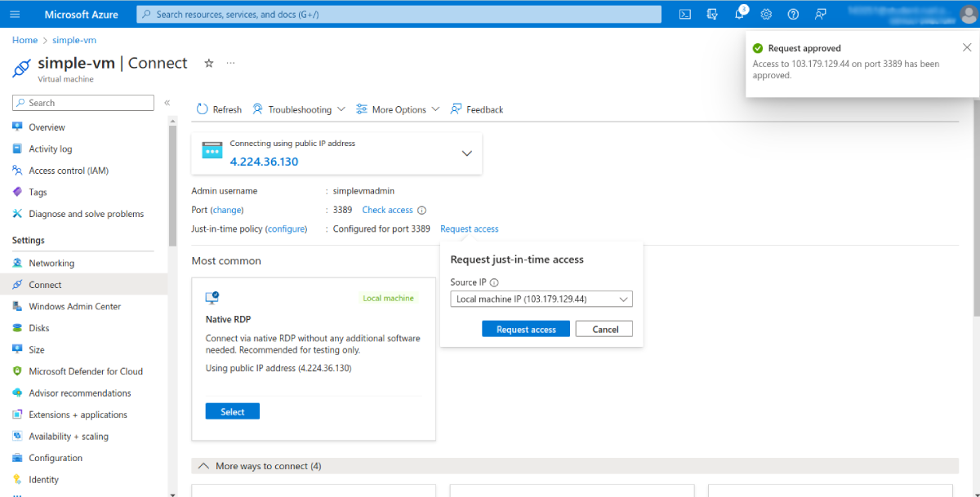The width and height of the screenshot is (980, 497).
Task: Open Networking in the Settings menu
Action: (x=51, y=263)
